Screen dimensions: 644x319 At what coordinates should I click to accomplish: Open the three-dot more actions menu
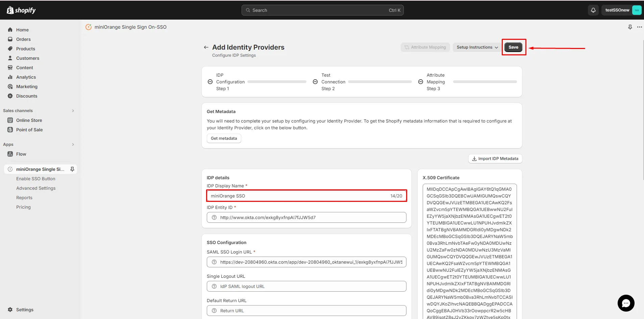click(639, 27)
